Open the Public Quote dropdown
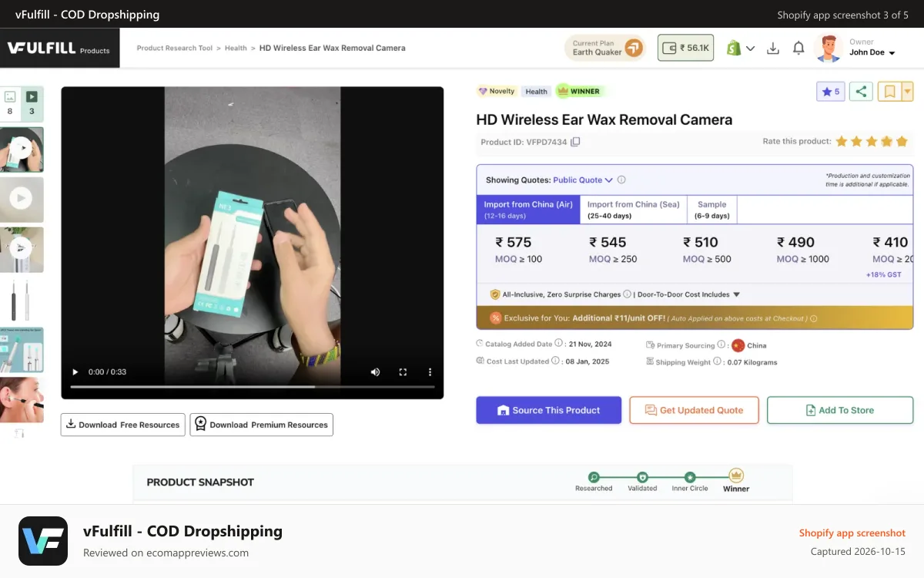The height and width of the screenshot is (578, 924). coord(583,180)
